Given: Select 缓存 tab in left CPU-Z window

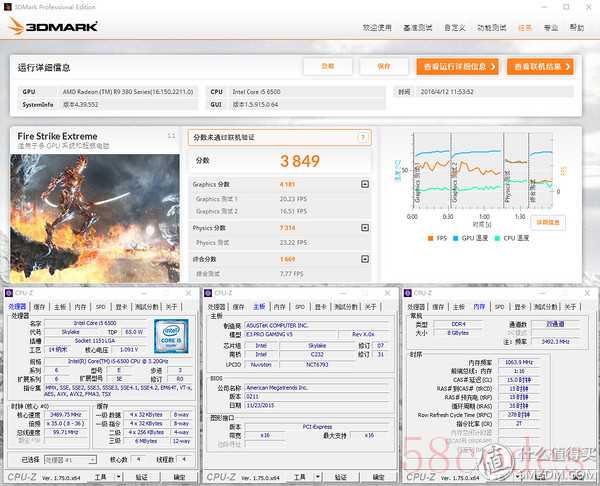Looking at the screenshot, I should point(39,307).
